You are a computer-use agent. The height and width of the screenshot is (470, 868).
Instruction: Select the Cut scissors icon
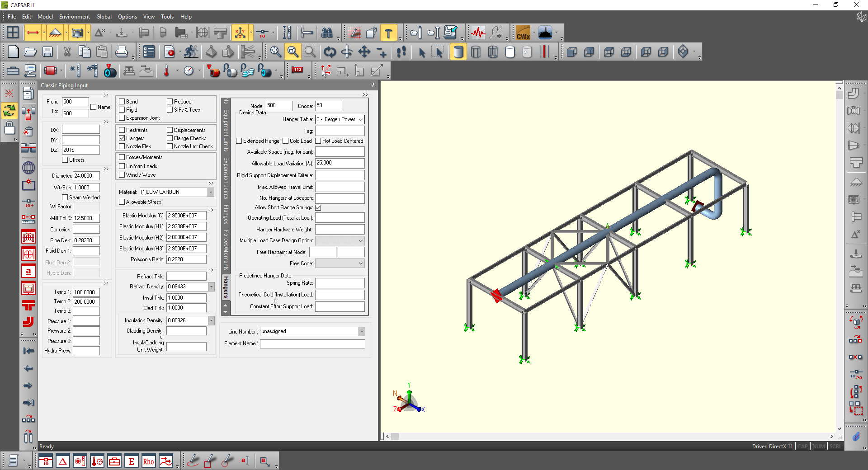(x=67, y=52)
